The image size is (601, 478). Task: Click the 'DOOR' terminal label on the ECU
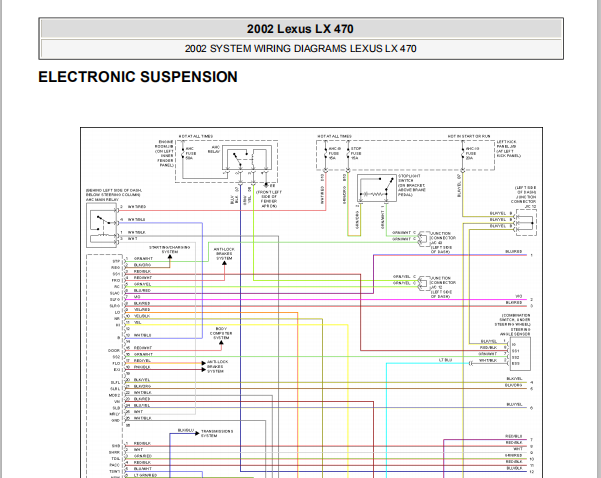click(114, 351)
